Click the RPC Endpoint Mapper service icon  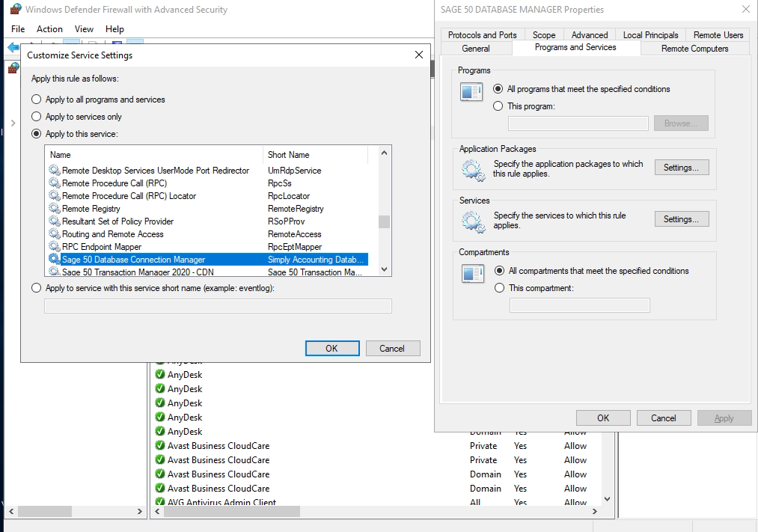pos(55,246)
